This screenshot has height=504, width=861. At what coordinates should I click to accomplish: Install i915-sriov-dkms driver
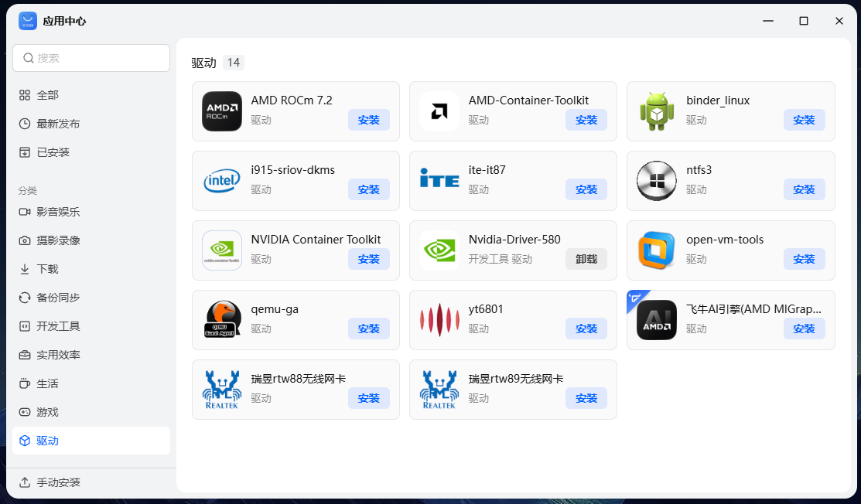point(369,189)
